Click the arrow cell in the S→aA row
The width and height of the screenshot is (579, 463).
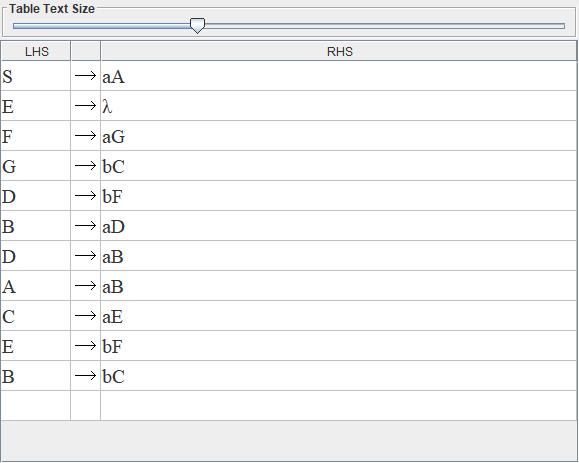[x=85, y=76]
